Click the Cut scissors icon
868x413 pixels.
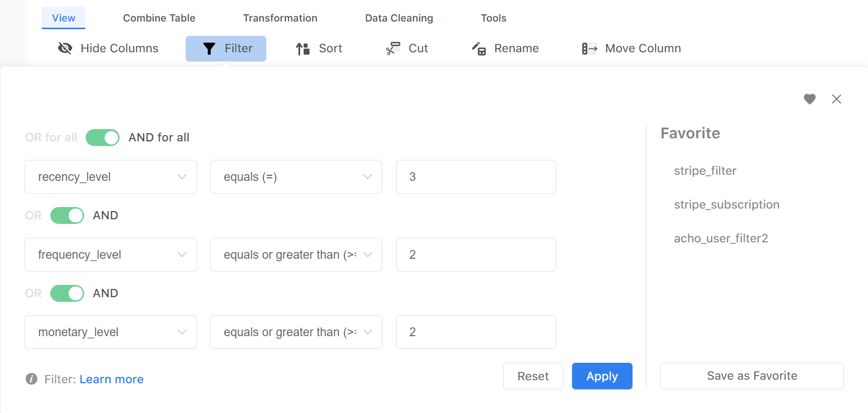click(393, 49)
